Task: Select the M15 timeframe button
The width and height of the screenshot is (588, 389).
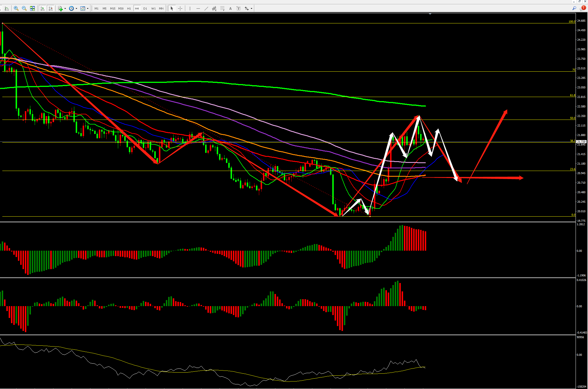Action: pos(113,8)
